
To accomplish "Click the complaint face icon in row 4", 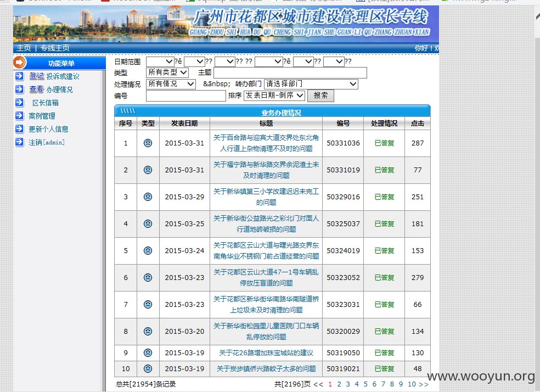I will 148,223.
